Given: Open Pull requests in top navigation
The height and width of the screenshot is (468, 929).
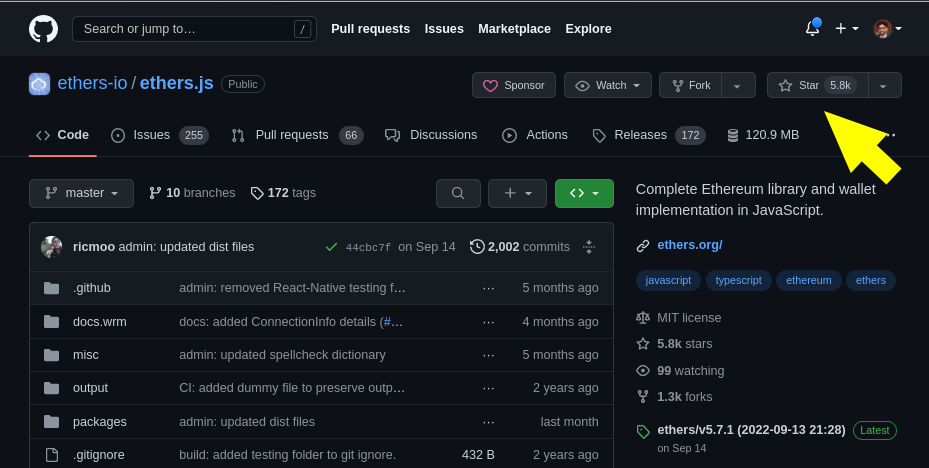Looking at the screenshot, I should pyautogui.click(x=370, y=29).
